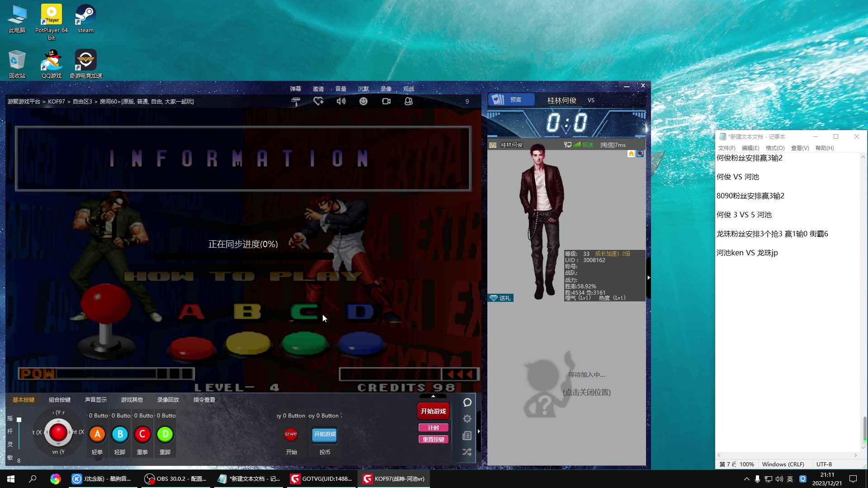This screenshot has height=488, width=868.
Task: Click KOF97 breadcrumb in room path
Action: tap(57, 101)
